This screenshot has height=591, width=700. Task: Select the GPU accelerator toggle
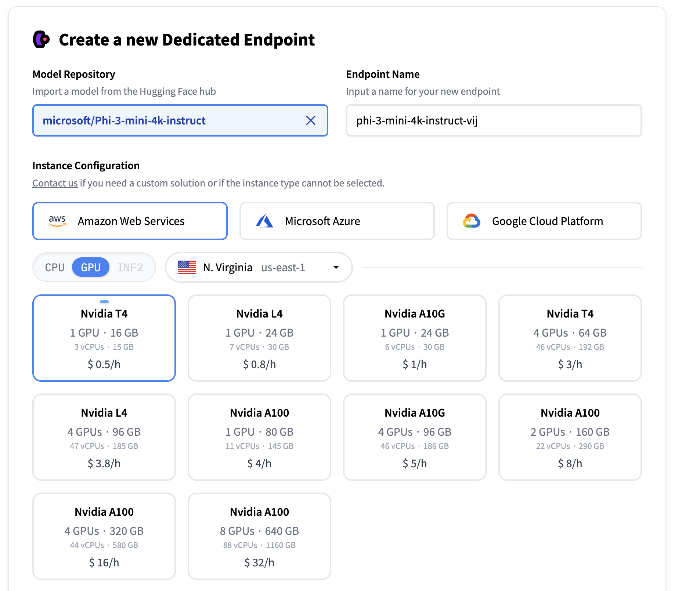[x=90, y=267]
